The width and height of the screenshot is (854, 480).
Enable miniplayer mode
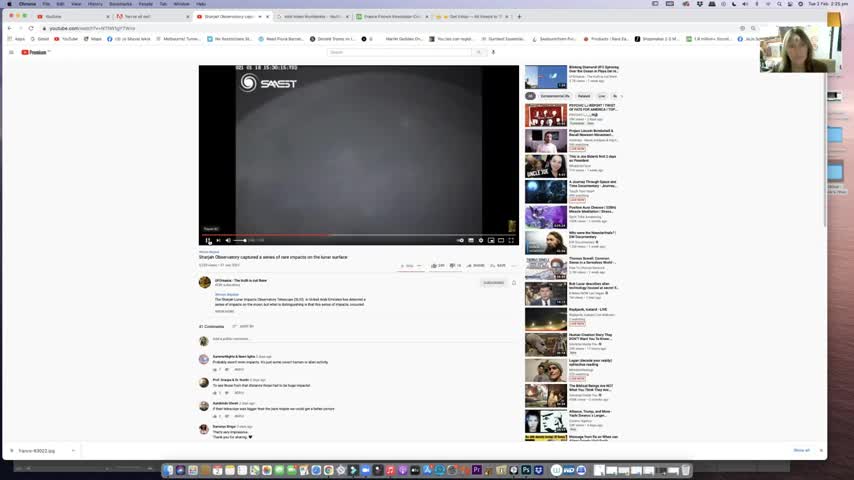pos(491,240)
